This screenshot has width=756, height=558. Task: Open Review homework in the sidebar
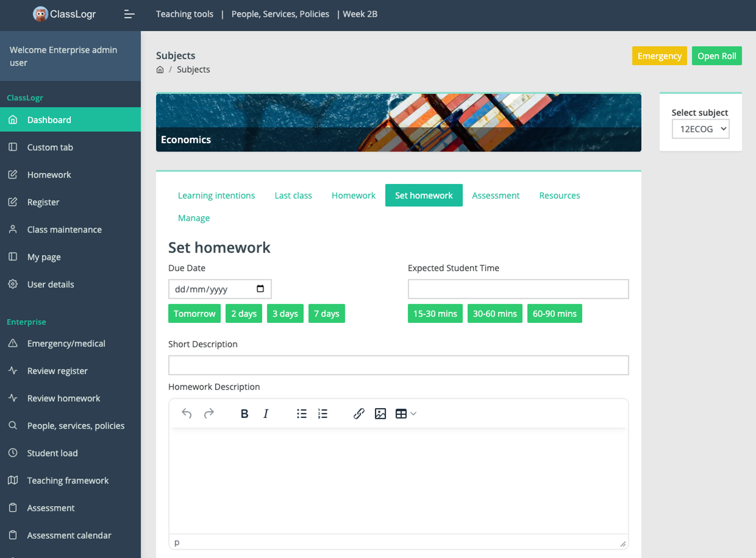(64, 398)
